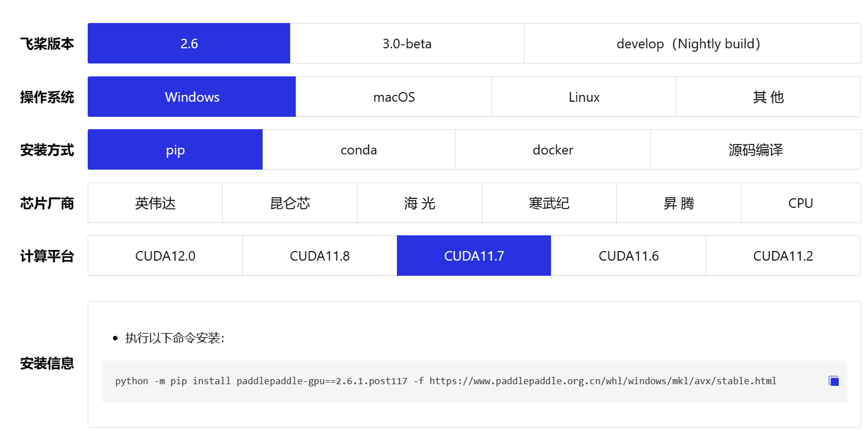Select 昆仑芯 chip vendor
Viewport: 868px width, 437px height.
click(x=290, y=203)
